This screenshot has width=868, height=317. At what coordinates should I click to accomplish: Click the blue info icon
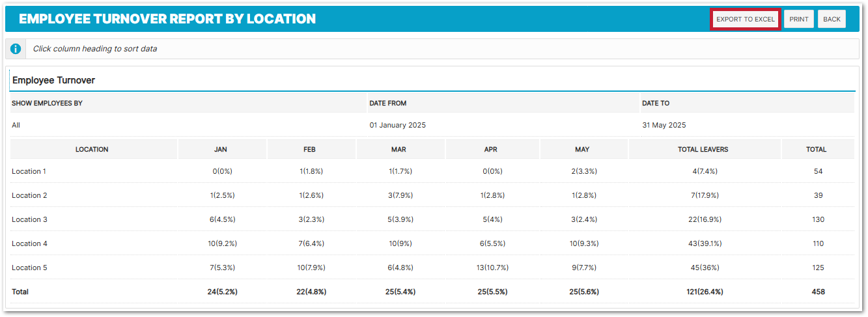point(16,49)
